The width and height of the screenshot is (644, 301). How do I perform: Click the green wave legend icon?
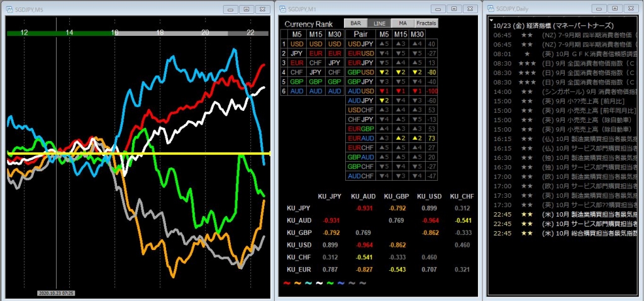331,283
